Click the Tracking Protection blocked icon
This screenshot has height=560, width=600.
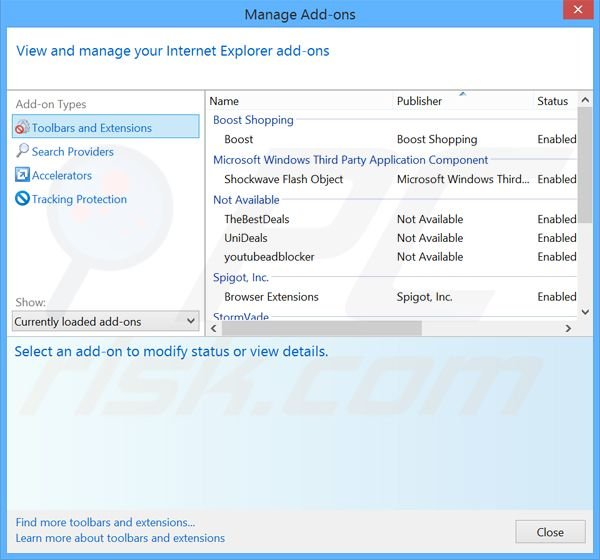[x=22, y=199]
